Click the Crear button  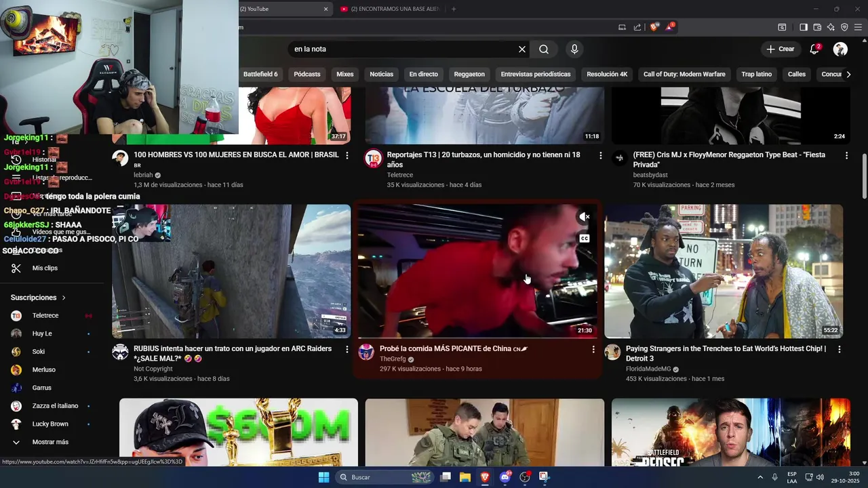pos(780,49)
